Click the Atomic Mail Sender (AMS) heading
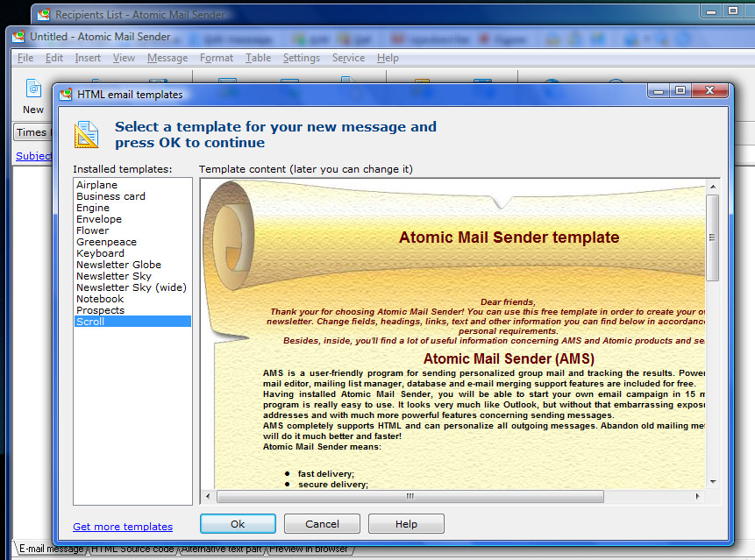The height and width of the screenshot is (560, 755). point(509,359)
